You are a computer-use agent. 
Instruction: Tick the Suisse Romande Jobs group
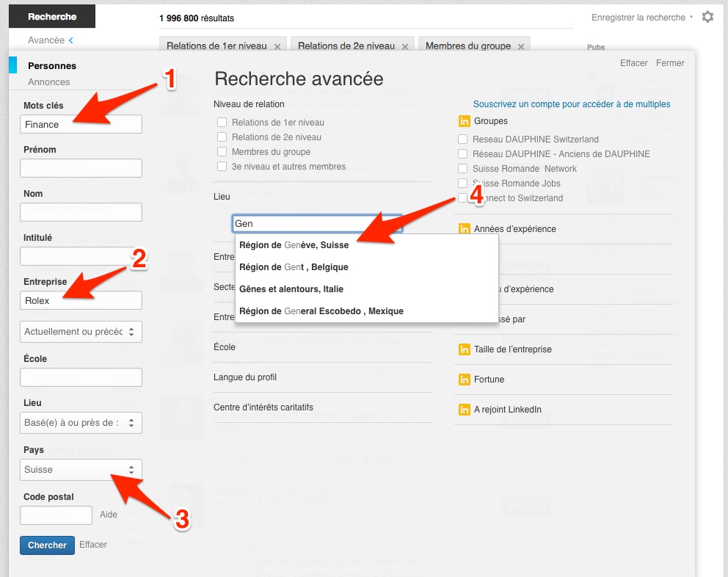tap(462, 183)
